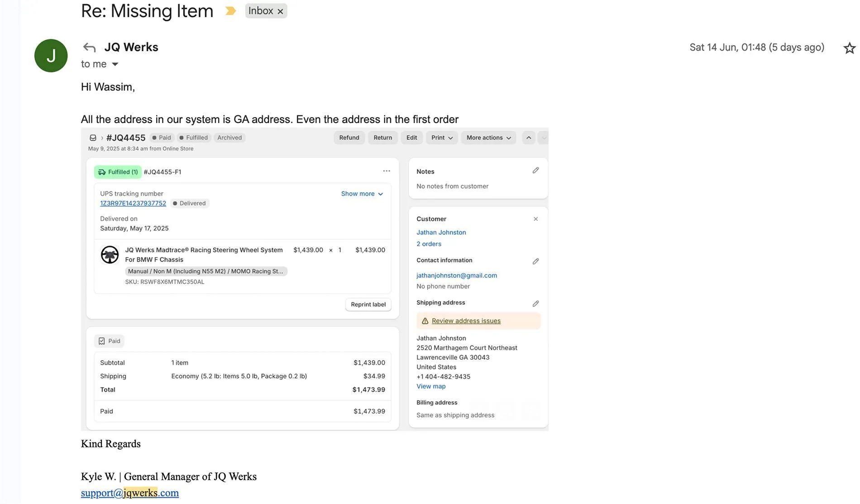The width and height of the screenshot is (860, 504).
Task: Click the phone number +1 404-482-9435
Action: point(444,377)
